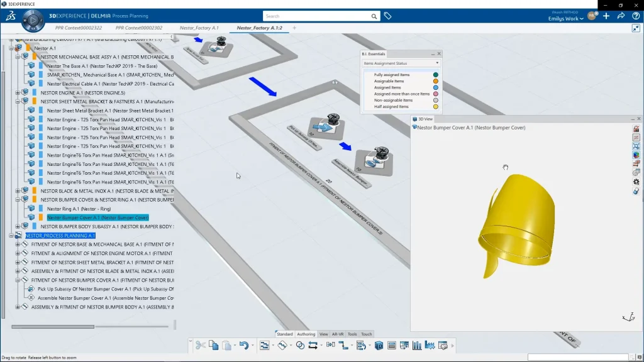Click the Copy icon in bottom toolbar
The height and width of the screenshot is (362, 644).
tap(214, 345)
